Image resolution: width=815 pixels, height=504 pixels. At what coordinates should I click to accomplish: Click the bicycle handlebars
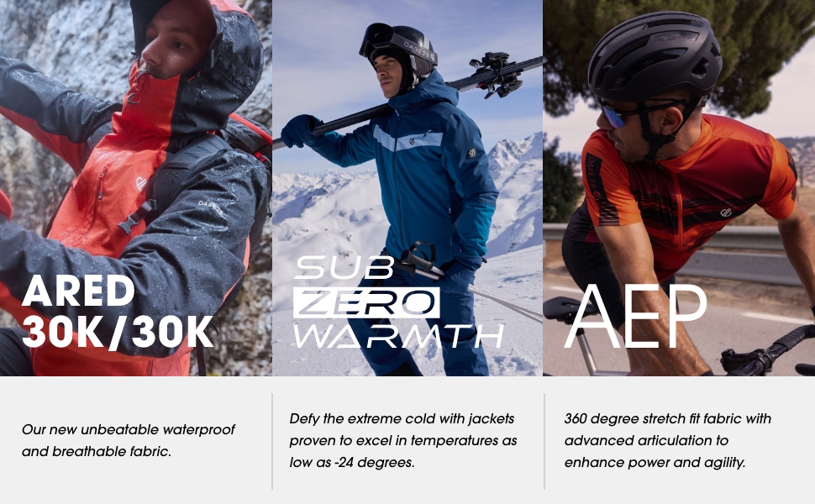pyautogui.click(x=770, y=354)
